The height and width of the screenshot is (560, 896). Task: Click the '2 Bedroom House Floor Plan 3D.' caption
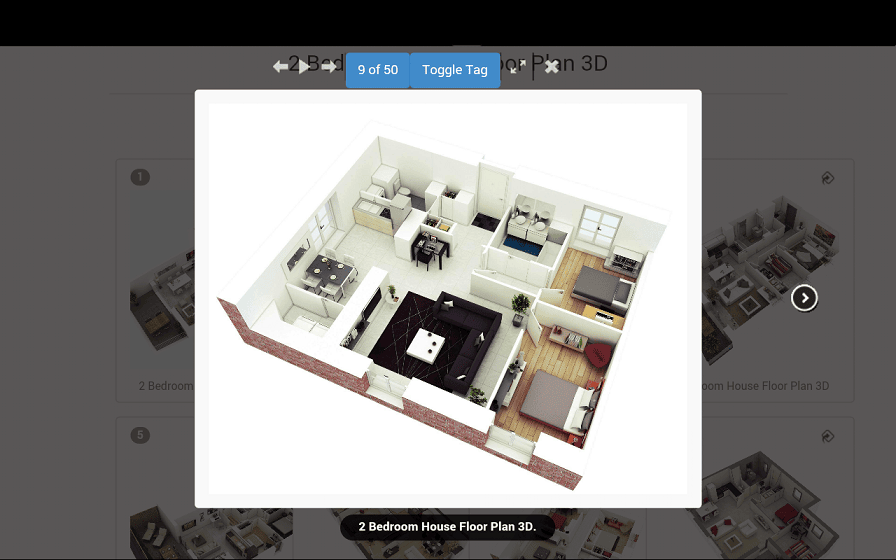[447, 526]
